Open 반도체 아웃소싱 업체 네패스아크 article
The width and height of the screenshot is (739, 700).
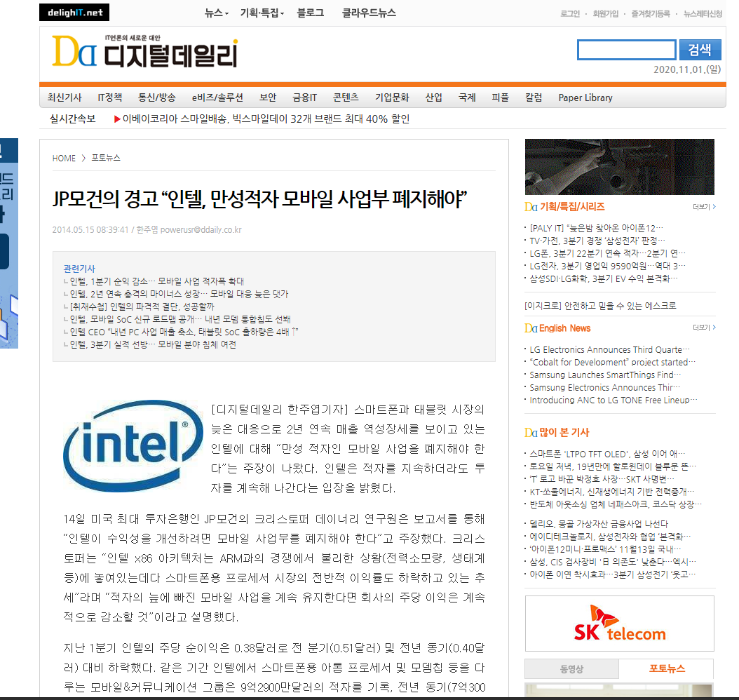(616, 504)
